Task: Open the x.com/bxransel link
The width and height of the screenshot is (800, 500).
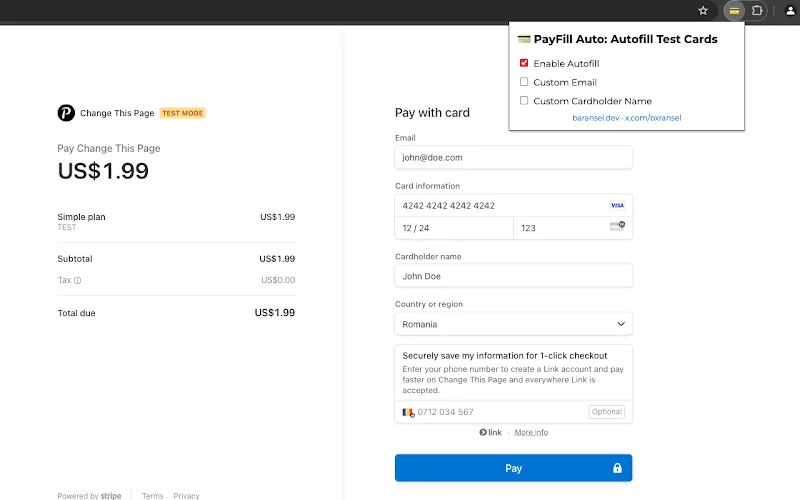Action: [x=653, y=118]
